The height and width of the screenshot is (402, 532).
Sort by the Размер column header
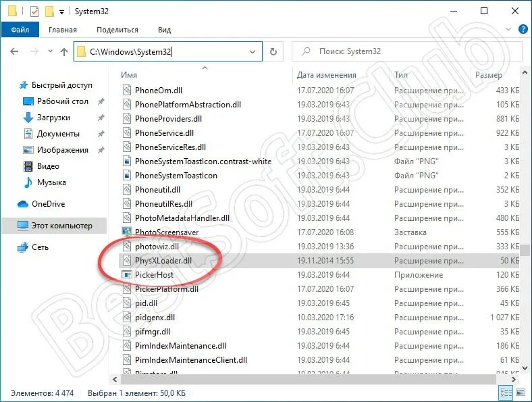click(x=489, y=75)
